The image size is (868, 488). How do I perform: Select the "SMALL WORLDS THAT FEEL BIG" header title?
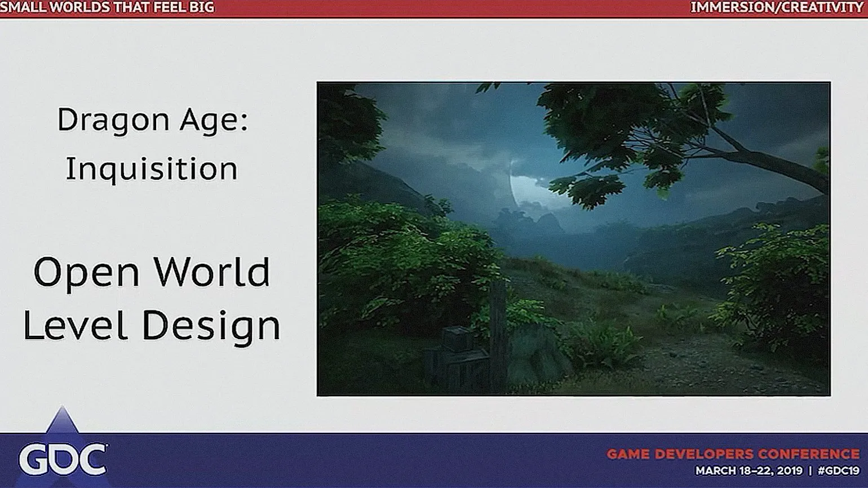coord(107,7)
